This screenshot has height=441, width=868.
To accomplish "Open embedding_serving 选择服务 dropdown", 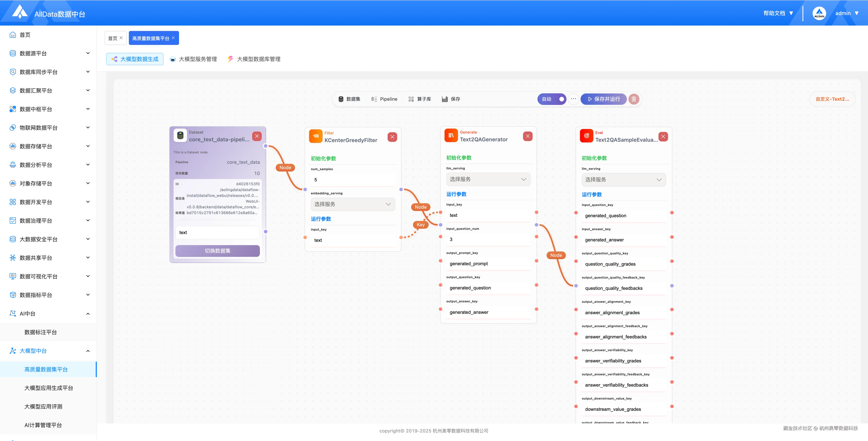I will [352, 204].
